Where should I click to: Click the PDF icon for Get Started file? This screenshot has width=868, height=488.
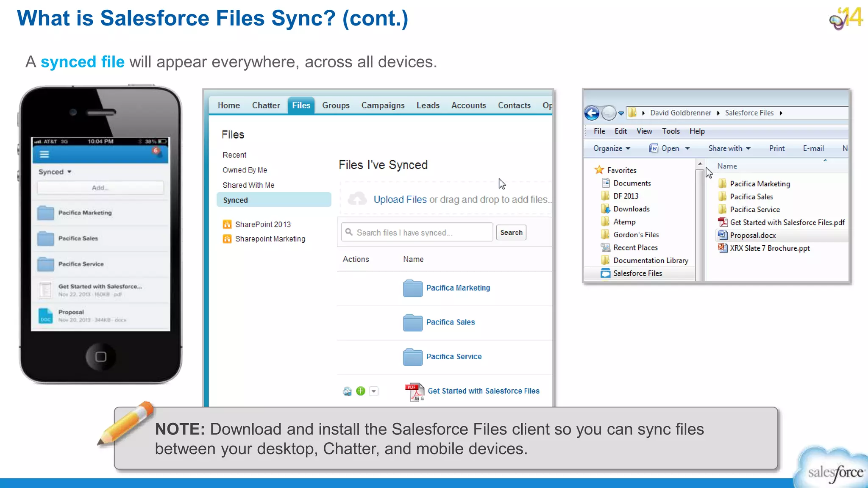point(414,392)
